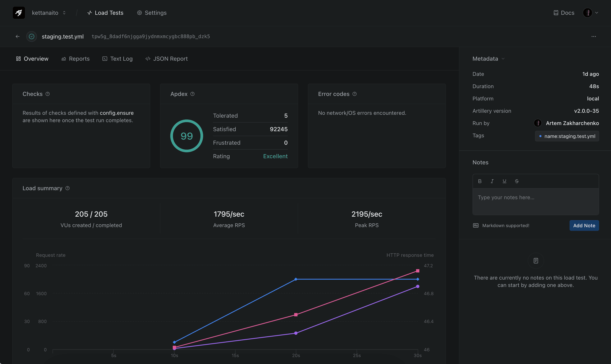The image size is (611, 364).
Task: Click the back arrow to test list
Action: coord(17,36)
